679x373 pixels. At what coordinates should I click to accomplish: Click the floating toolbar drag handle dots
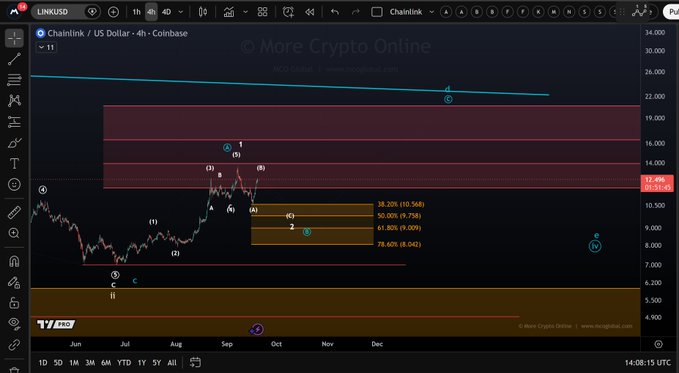click(x=622, y=12)
